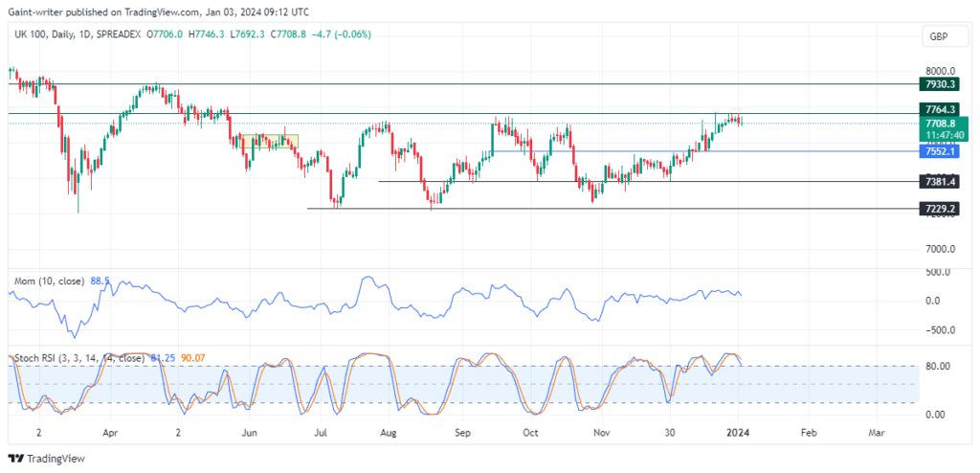Viewport: 980px width, 473px height.
Task: Click the open value O7706.0
Action: pos(166,35)
